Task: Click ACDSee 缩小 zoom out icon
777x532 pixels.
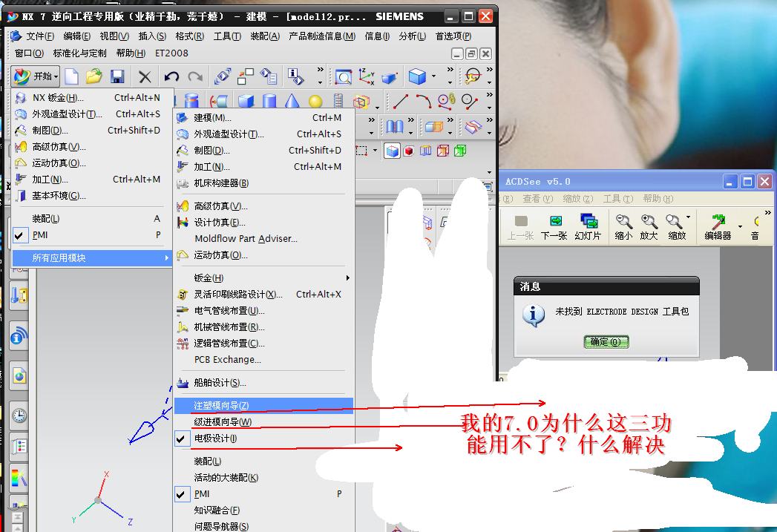Action: point(623,227)
